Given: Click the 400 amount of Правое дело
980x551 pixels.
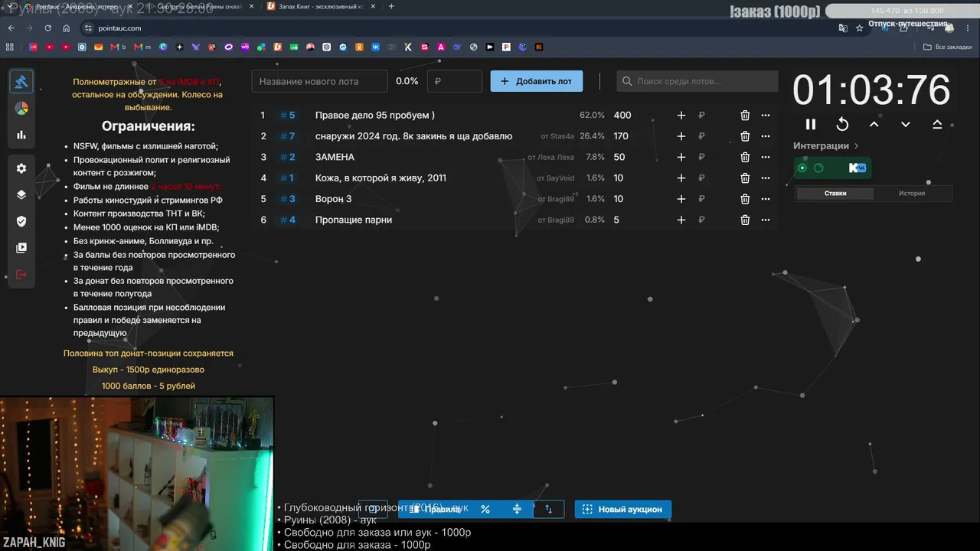Looking at the screenshot, I should 622,116.
